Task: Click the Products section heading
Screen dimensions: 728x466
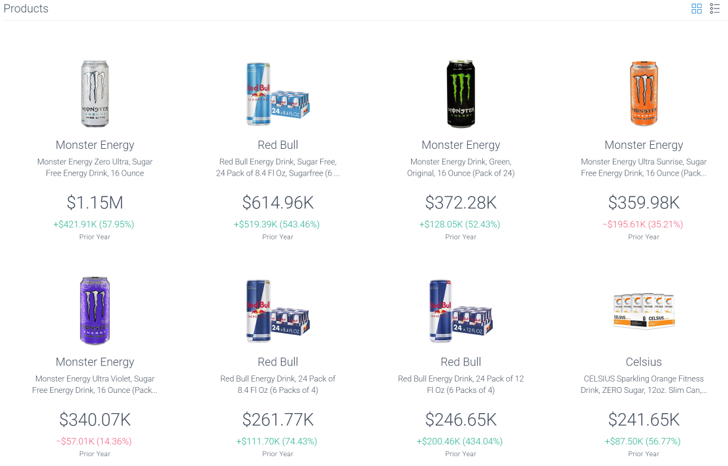Action: (x=26, y=8)
